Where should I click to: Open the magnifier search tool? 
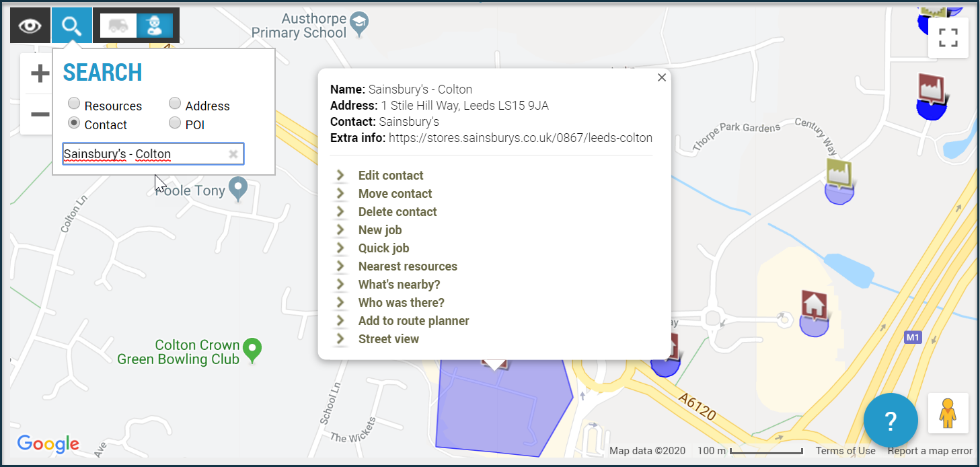(x=72, y=26)
